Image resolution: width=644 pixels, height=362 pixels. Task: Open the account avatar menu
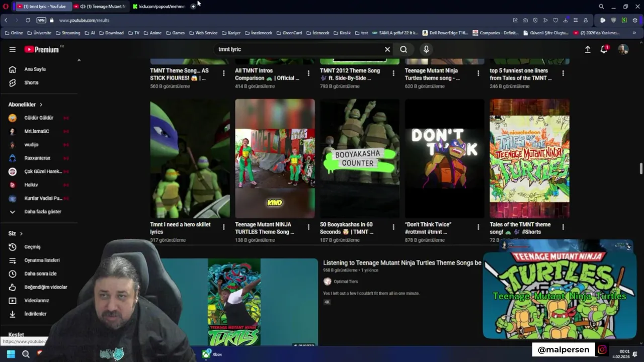pos(623,49)
